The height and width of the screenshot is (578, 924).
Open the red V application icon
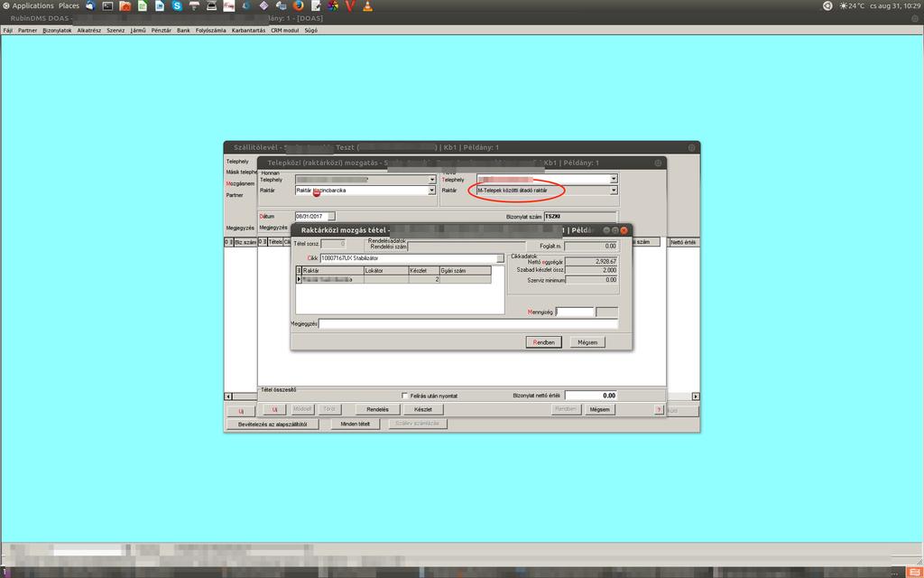tap(350, 6)
